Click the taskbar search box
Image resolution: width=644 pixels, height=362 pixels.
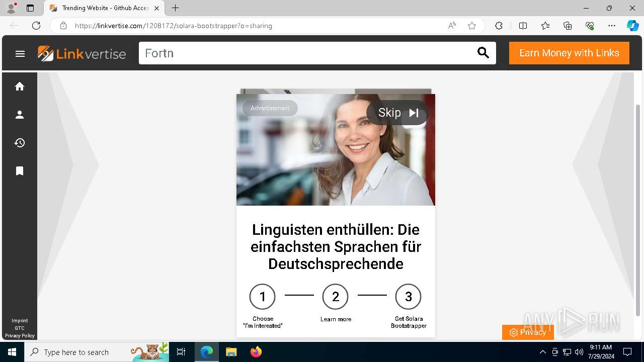(97, 352)
